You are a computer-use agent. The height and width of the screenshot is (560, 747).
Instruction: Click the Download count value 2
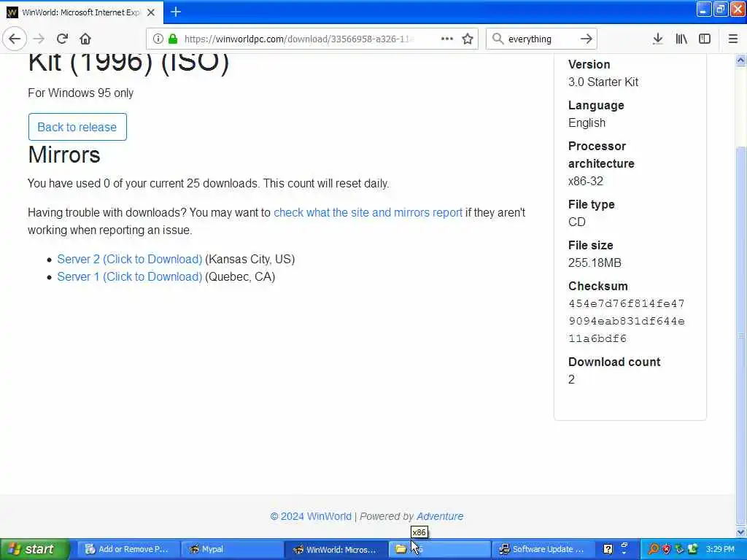(572, 379)
